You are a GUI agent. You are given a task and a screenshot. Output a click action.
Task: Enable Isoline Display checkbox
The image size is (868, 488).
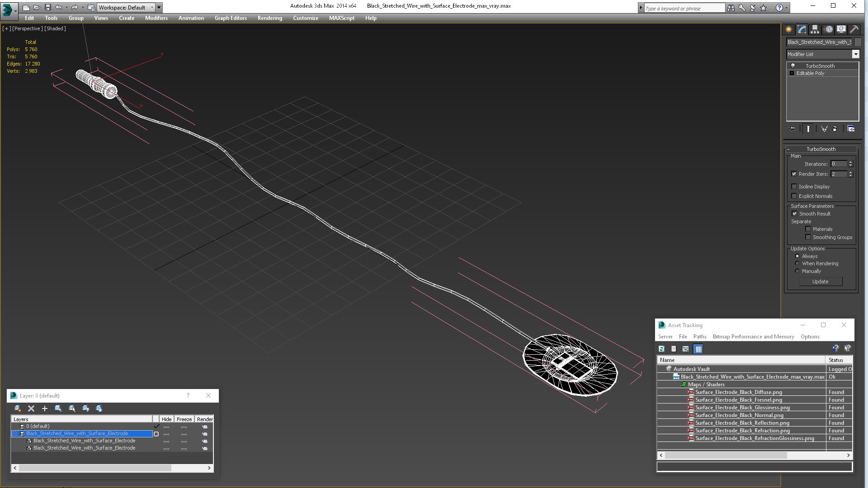point(794,187)
